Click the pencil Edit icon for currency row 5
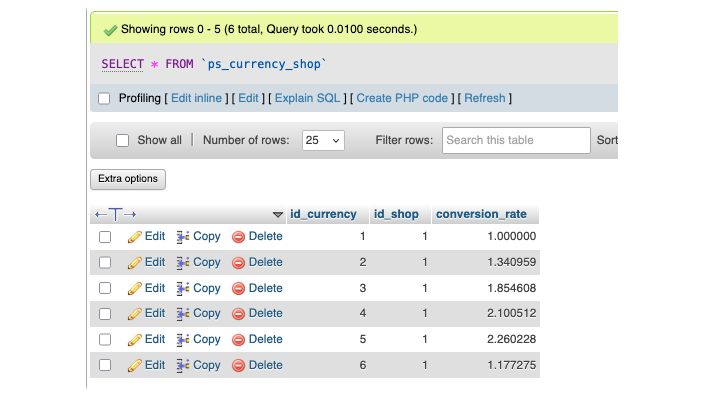Image resolution: width=704 pixels, height=396 pixels. point(135,340)
